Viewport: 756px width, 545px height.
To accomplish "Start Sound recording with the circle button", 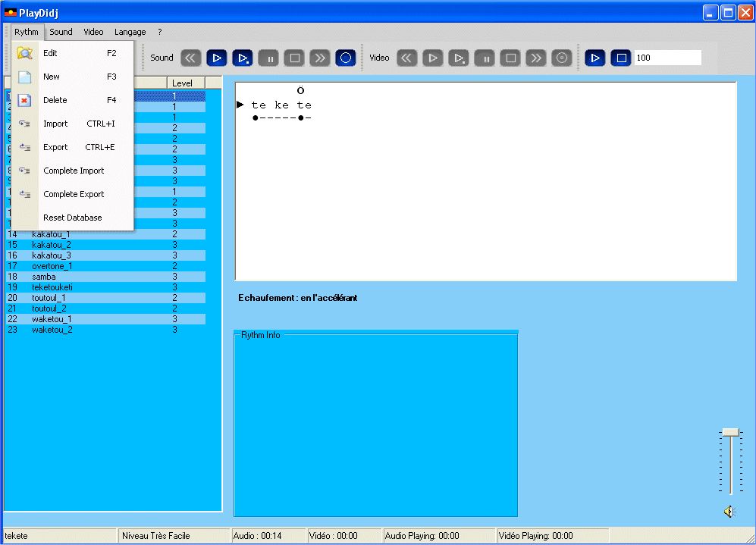I will click(x=346, y=58).
